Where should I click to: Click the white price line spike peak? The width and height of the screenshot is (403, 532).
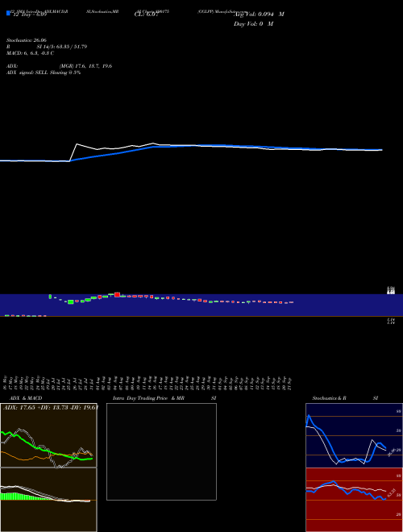coord(77,144)
